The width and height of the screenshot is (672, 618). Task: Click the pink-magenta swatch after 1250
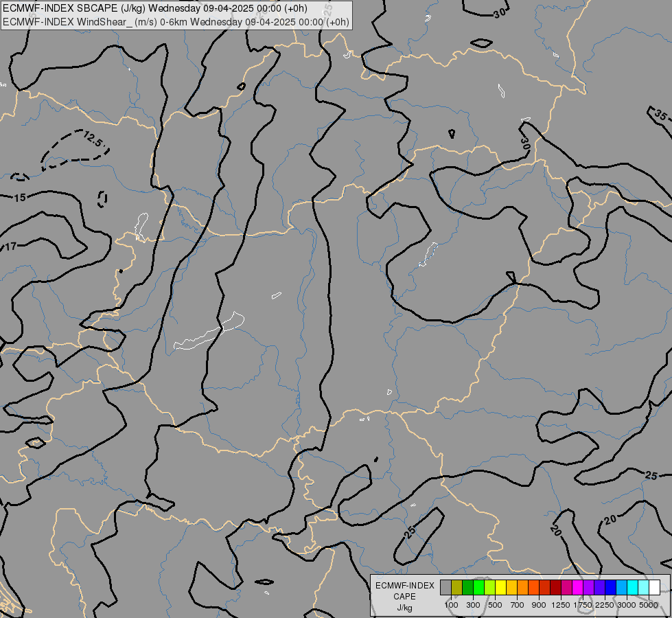tap(566, 587)
